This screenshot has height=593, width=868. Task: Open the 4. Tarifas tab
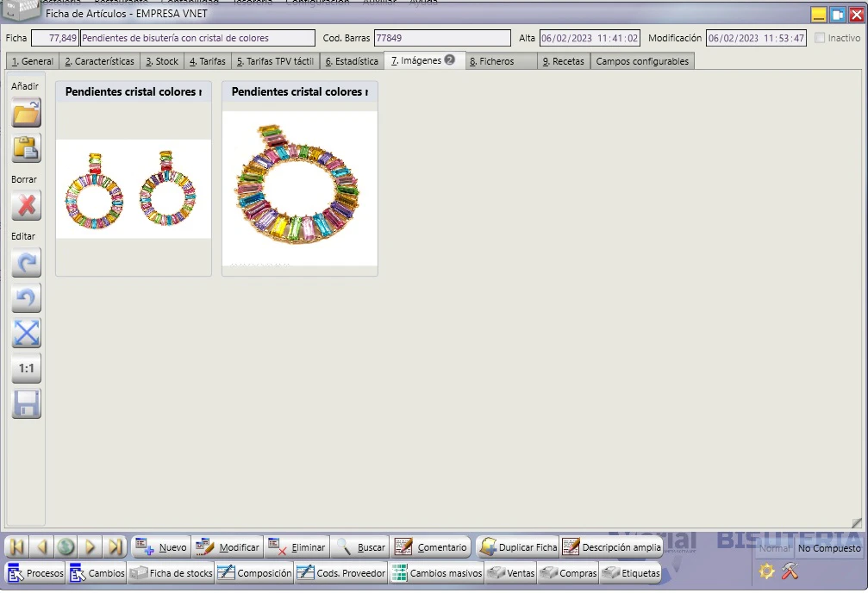tap(208, 61)
